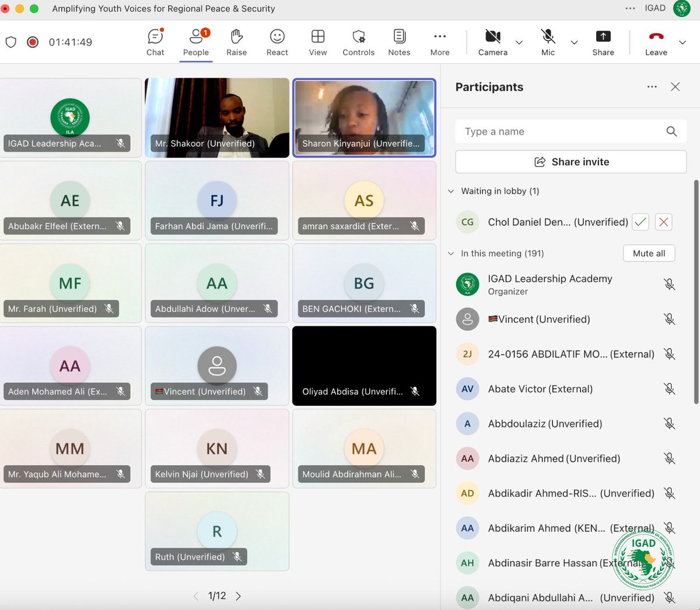Go to previous participant gallery page

(196, 596)
